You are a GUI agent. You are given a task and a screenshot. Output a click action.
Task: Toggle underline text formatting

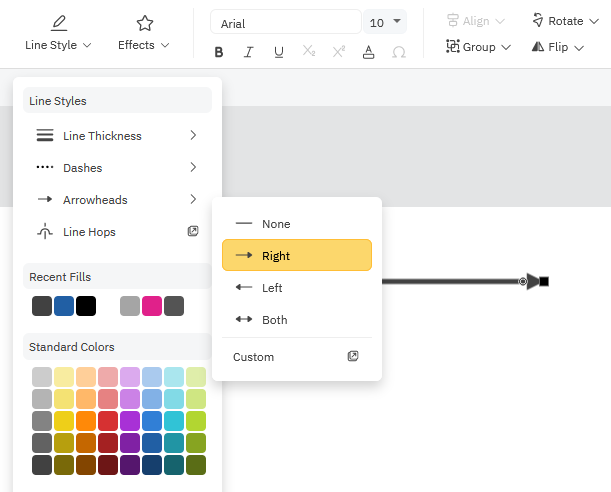278,52
